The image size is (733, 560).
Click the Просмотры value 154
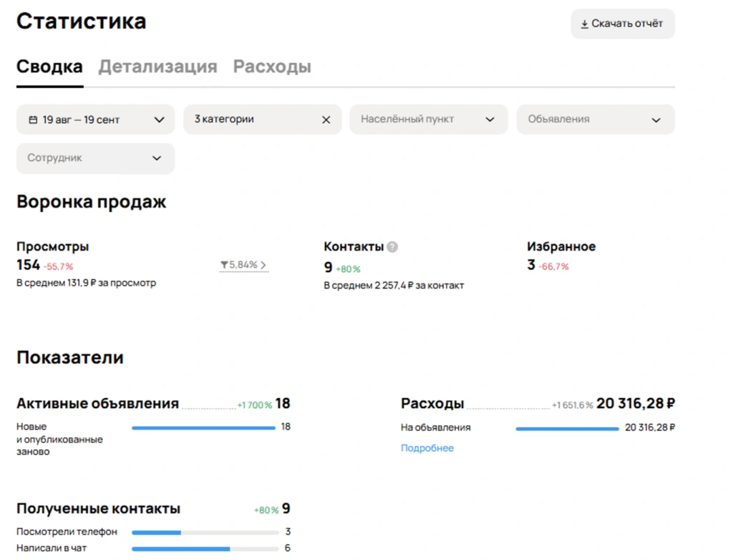(28, 265)
